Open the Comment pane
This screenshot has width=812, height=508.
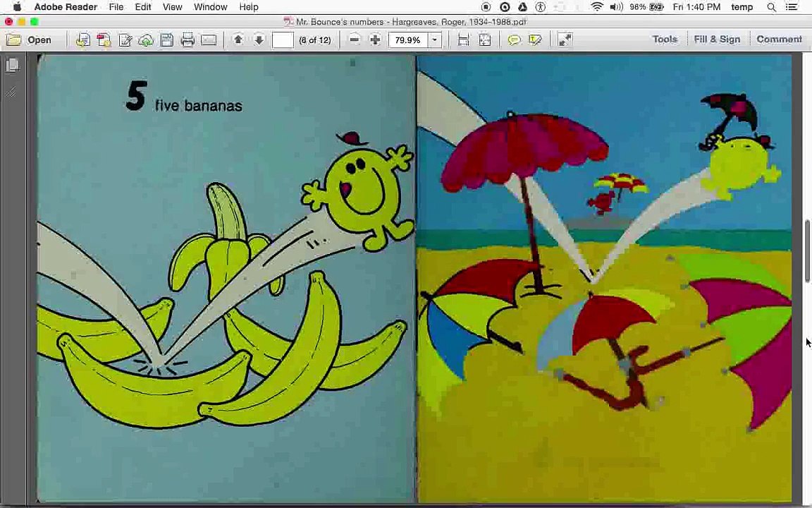[x=779, y=40]
